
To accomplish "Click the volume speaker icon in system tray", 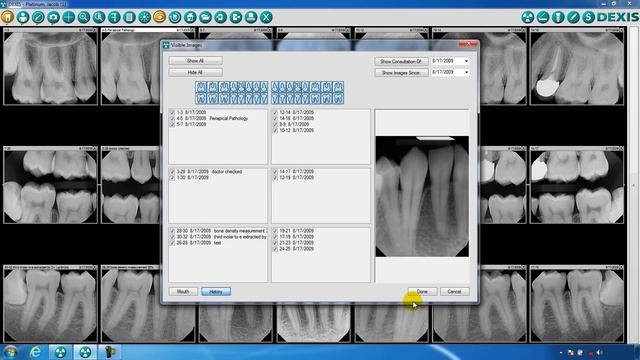I will click(x=599, y=353).
